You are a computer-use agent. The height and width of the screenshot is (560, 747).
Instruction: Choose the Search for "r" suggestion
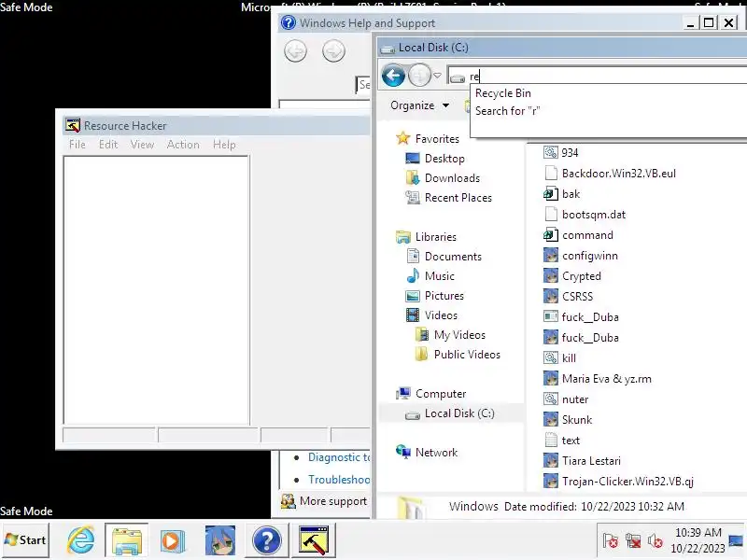pos(507,111)
